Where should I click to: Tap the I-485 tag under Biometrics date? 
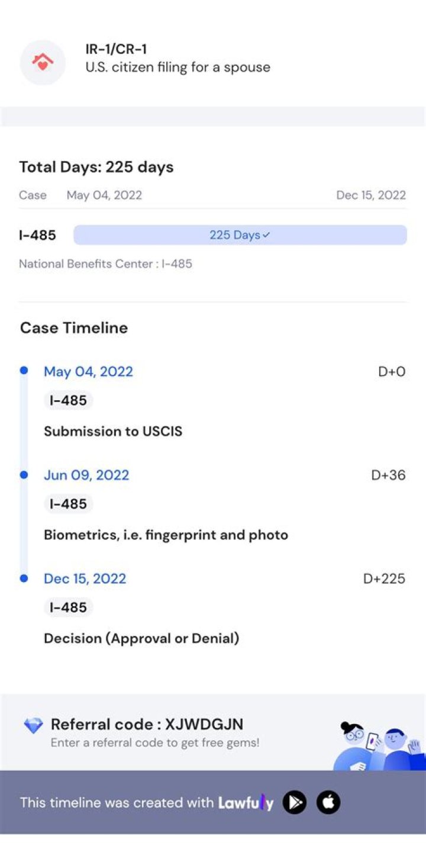pos(68,504)
